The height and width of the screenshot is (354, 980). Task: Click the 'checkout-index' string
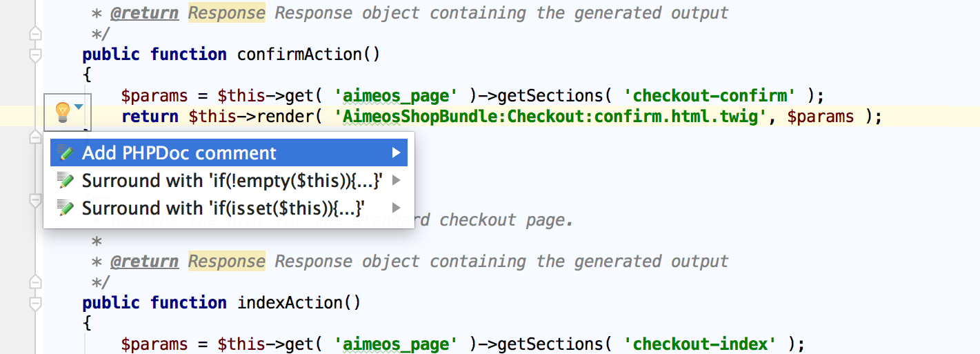pyautogui.click(x=700, y=344)
